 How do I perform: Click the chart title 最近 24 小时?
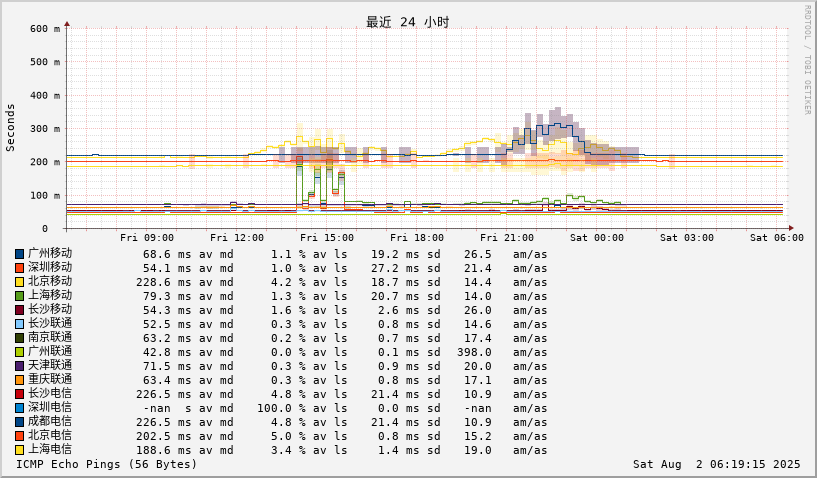[407, 22]
